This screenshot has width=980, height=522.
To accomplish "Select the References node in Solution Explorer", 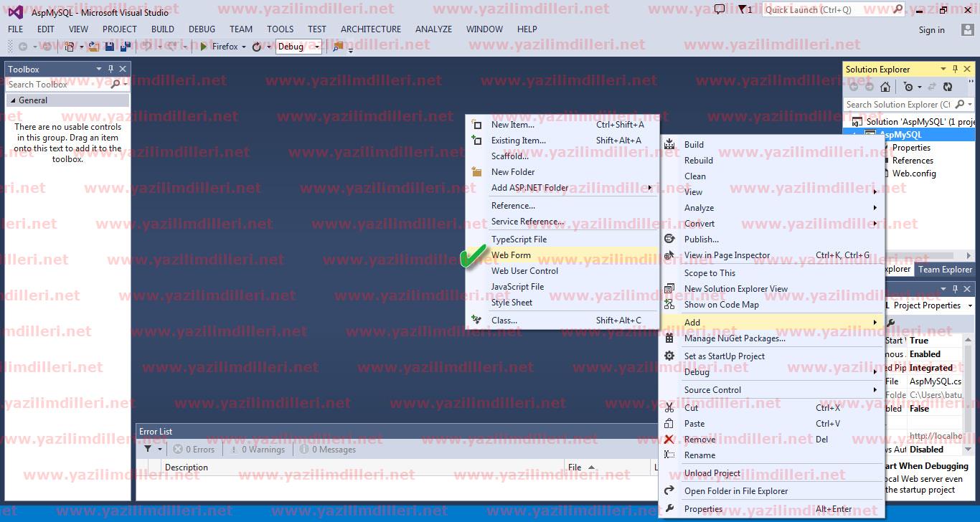I will coord(913,161).
